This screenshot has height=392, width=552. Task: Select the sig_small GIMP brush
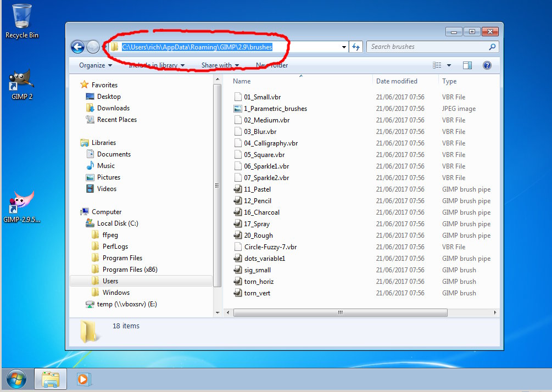(x=258, y=270)
